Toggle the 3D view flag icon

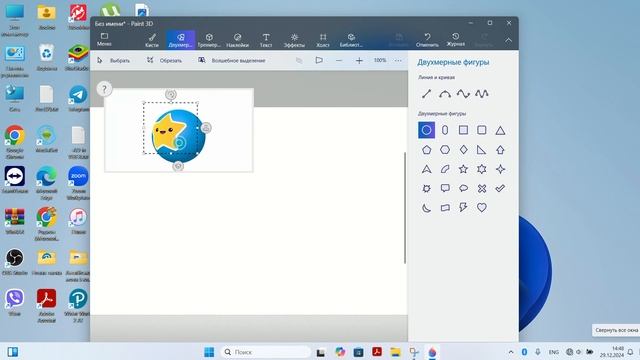coord(319,60)
